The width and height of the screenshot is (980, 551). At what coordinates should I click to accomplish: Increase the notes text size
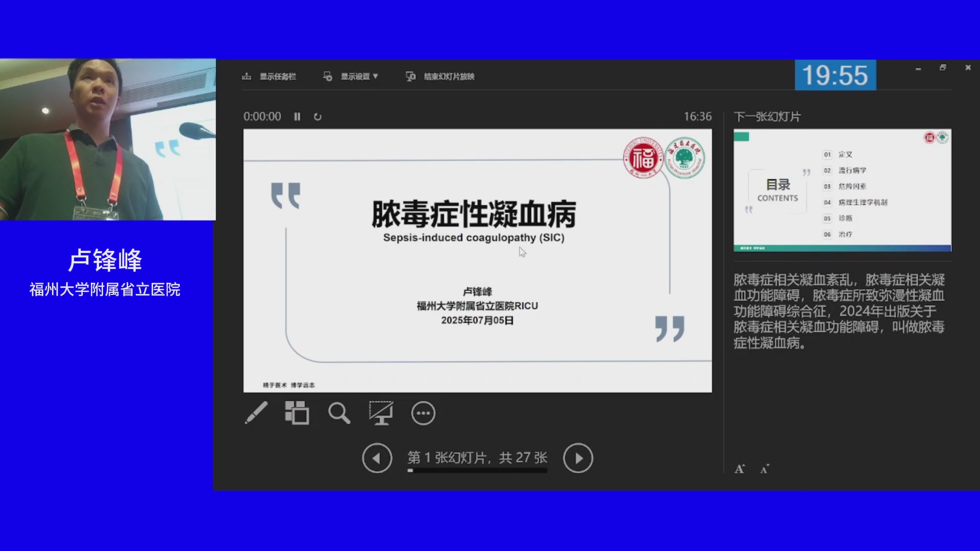tap(740, 469)
